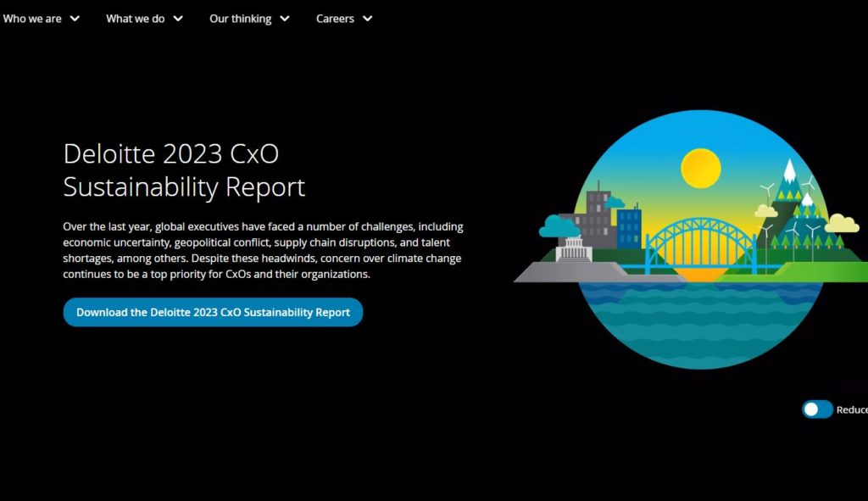Download the Deloitte 2023 CxO Sustainability Report
The width and height of the screenshot is (868, 501).
coord(213,312)
